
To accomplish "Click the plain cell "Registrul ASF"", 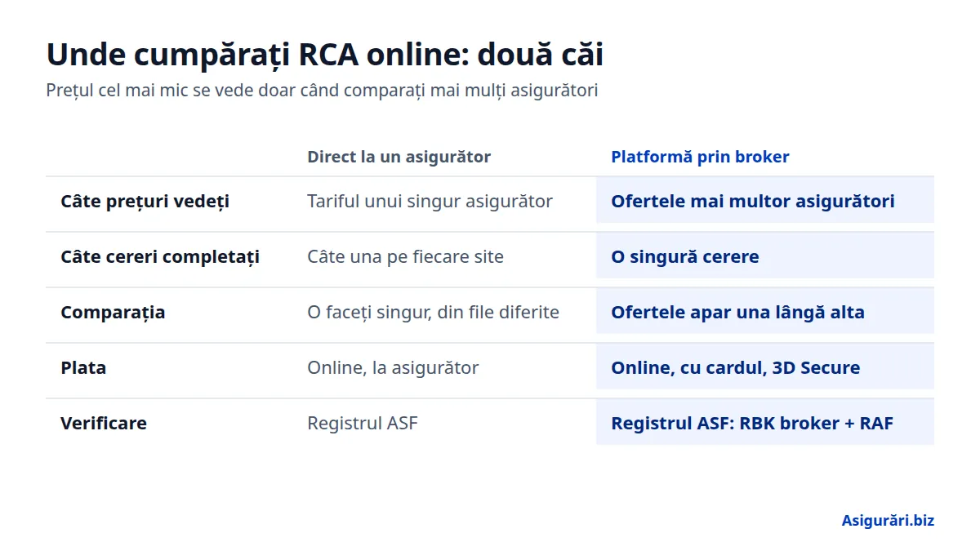I will click(x=363, y=423).
